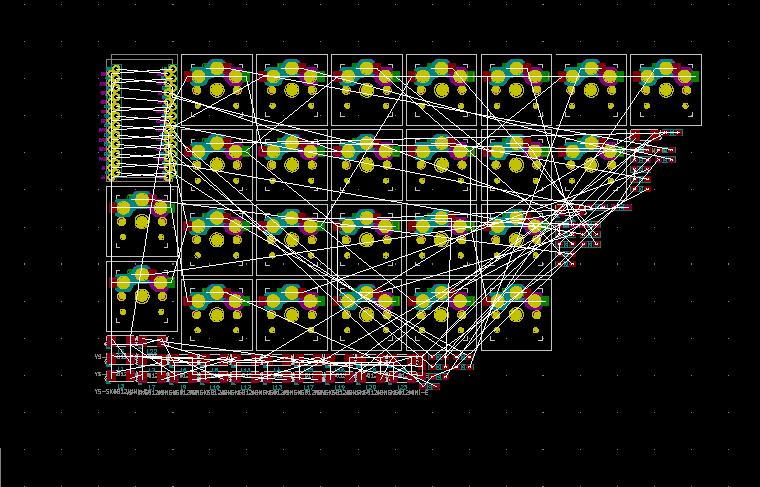Viewport: 760px width, 487px height.
Task: Click the L19 reference label
Action: coord(340,387)
